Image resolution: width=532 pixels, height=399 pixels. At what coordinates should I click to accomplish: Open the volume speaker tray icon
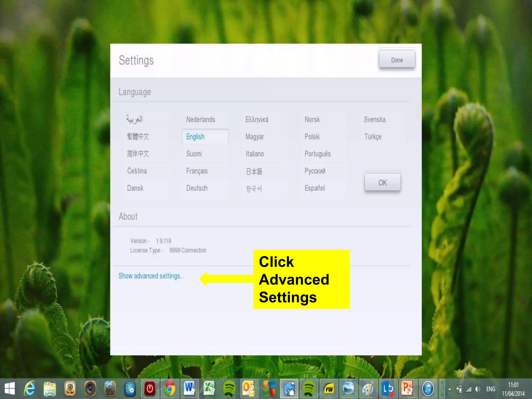[477, 389]
